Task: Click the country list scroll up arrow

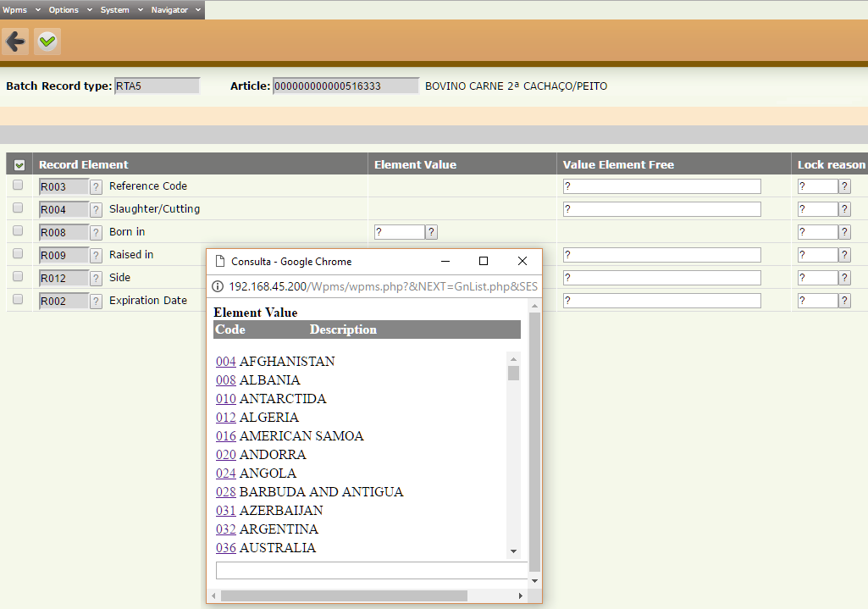Action: pyautogui.click(x=514, y=359)
